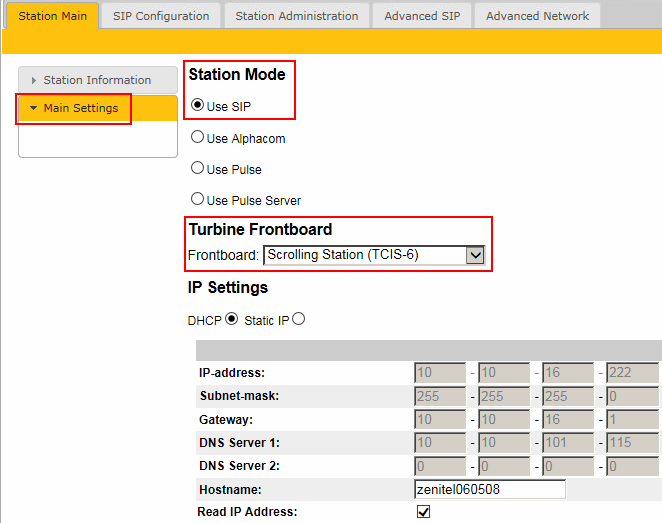Go to the Advanced SIP tab
Image resolution: width=662 pixels, height=523 pixels.
click(421, 16)
